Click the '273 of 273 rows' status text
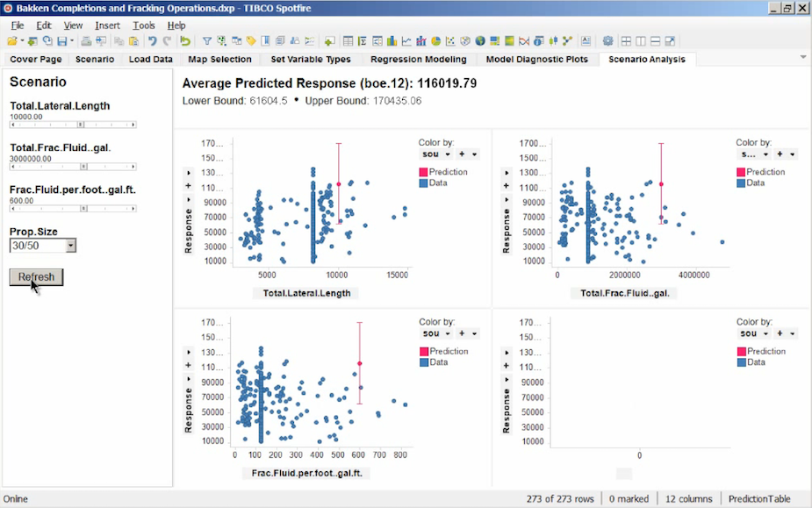Image resolution: width=812 pixels, height=508 pixels. click(560, 498)
